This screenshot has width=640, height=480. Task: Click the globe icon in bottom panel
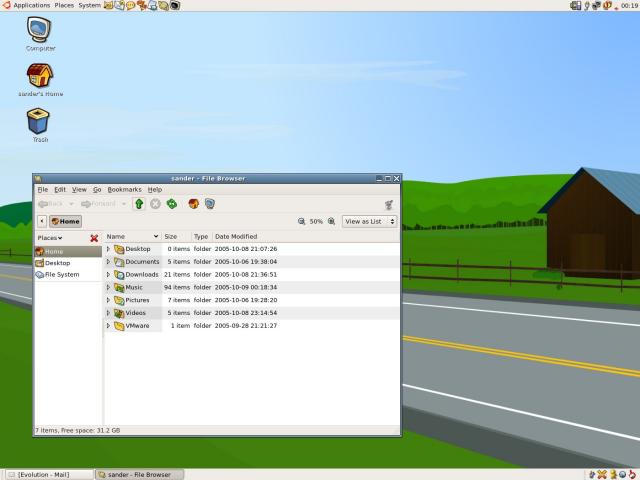point(622,474)
